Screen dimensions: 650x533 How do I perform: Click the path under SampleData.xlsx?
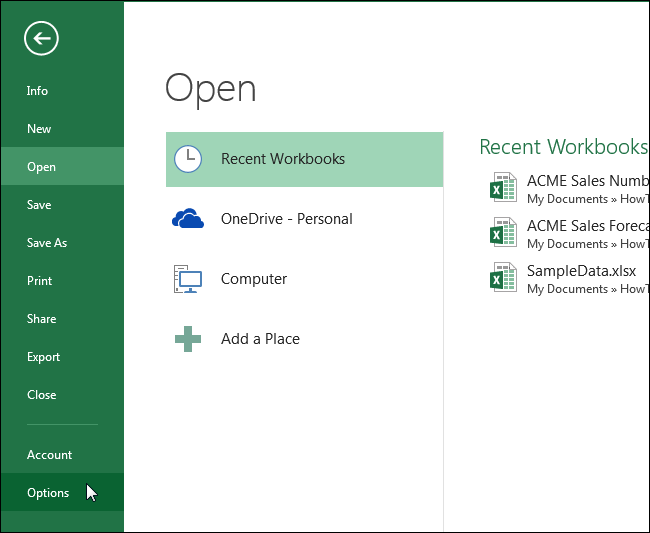[588, 289]
